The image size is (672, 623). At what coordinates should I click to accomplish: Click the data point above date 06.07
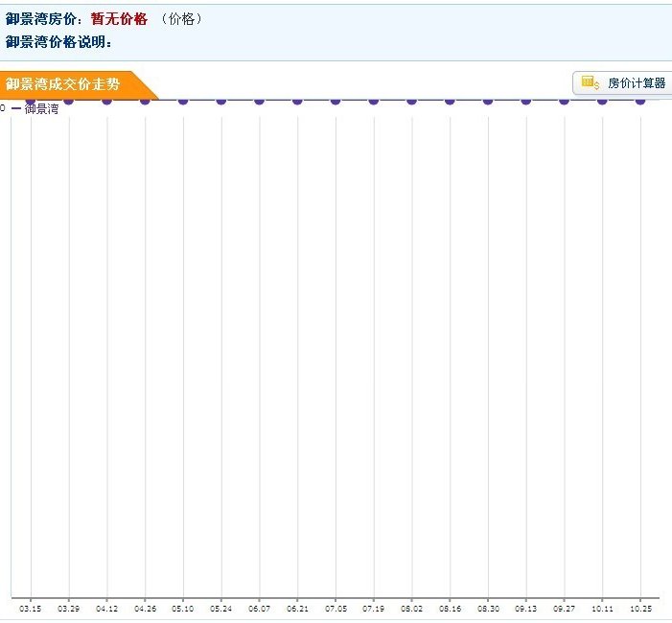point(259,101)
